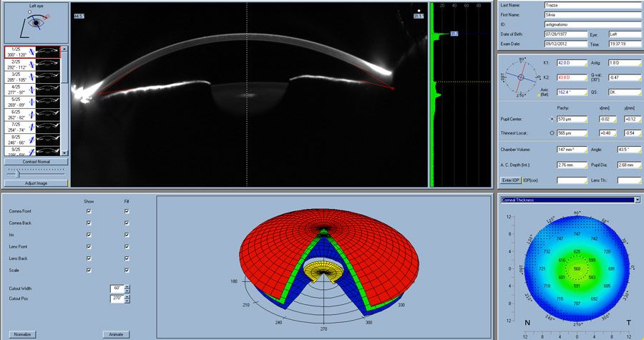This screenshot has height=340, width=644.
Task: Click the image contrast slider handle
Action: (17, 173)
